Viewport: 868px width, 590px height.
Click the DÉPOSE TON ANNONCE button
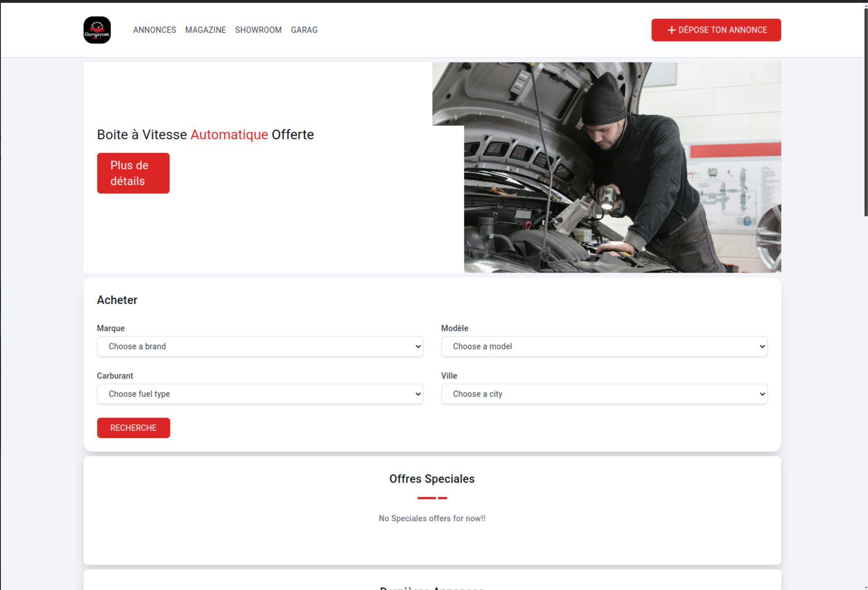[716, 30]
